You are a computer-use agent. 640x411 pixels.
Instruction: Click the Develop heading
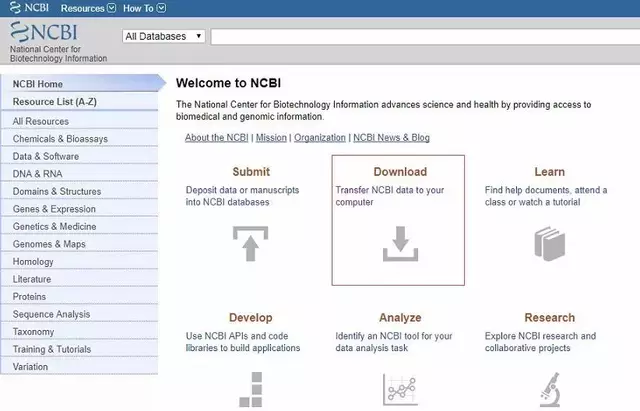point(250,318)
